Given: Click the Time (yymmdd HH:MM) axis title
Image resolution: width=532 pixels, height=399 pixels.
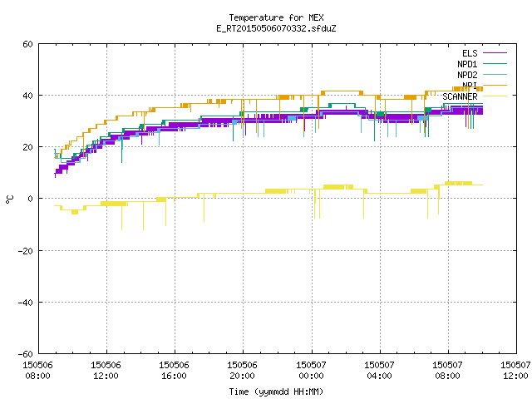Looking at the screenshot, I should pyautogui.click(x=276, y=392).
